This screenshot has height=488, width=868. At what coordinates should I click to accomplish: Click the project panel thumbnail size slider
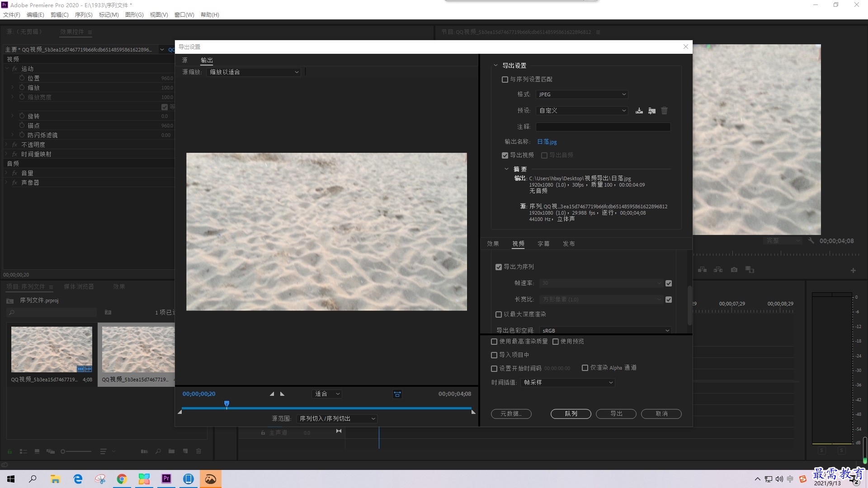(76, 451)
